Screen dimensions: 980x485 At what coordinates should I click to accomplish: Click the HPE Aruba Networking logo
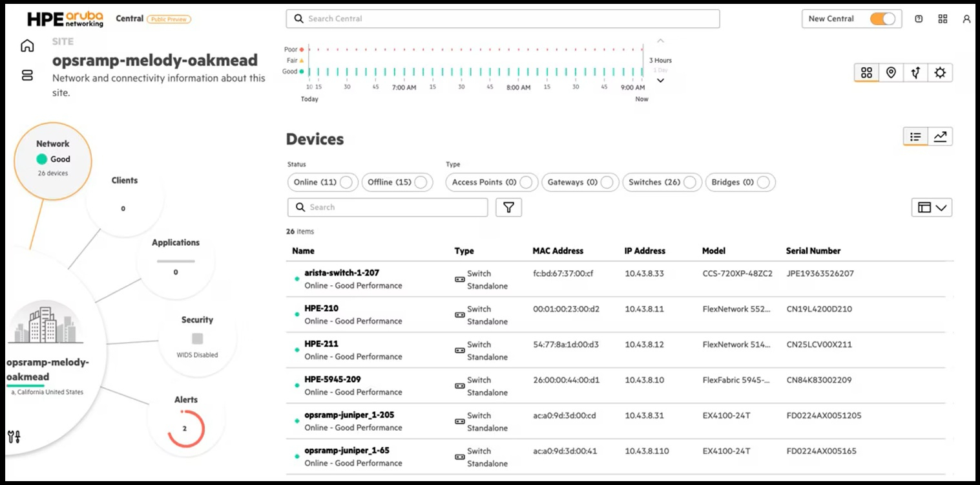tap(65, 19)
